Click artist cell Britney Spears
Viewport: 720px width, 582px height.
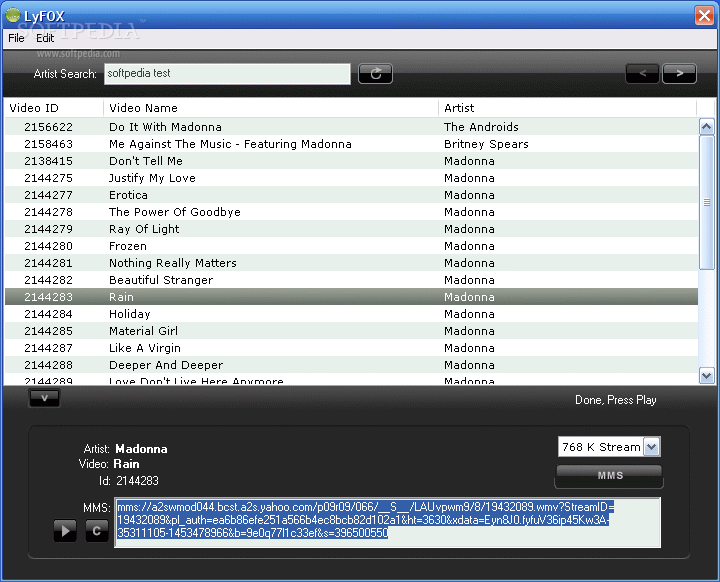coord(486,144)
